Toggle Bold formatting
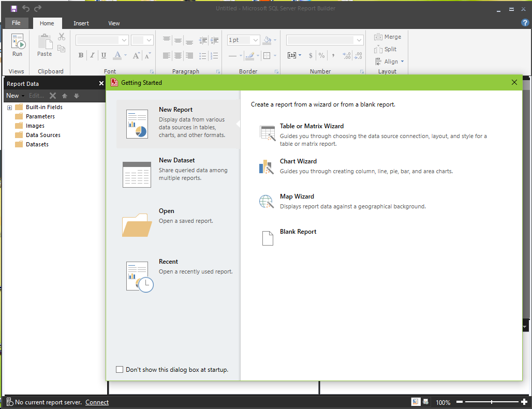Screen dimensions: 532x409 (x=81, y=55)
